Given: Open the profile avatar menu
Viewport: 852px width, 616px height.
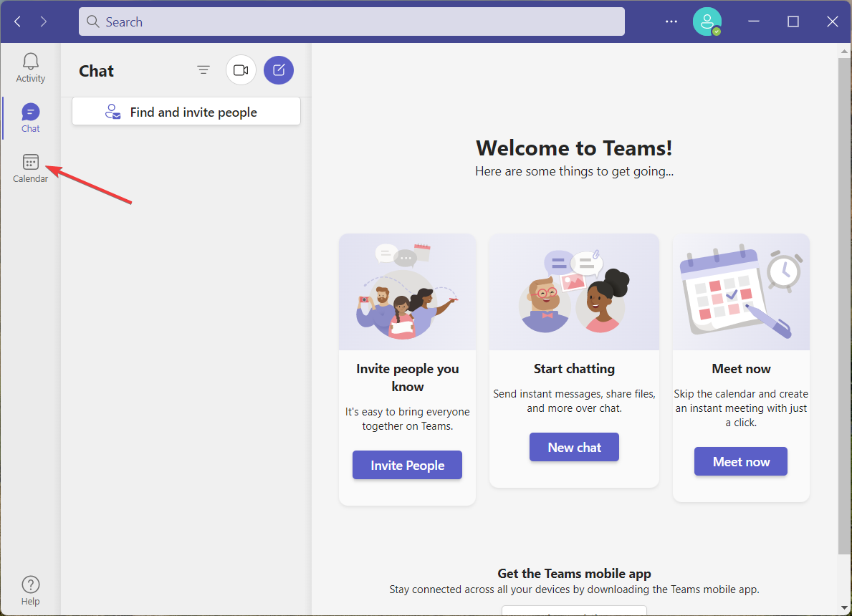Looking at the screenshot, I should click(x=707, y=21).
